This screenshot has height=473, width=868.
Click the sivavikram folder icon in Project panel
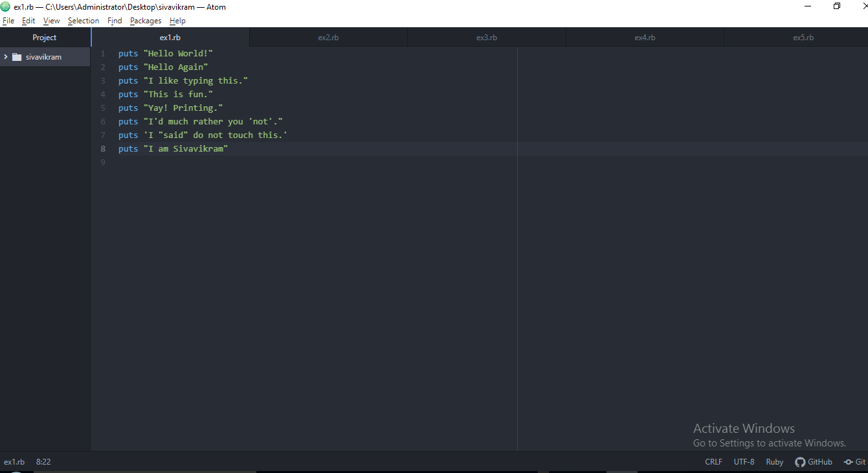pyautogui.click(x=17, y=56)
